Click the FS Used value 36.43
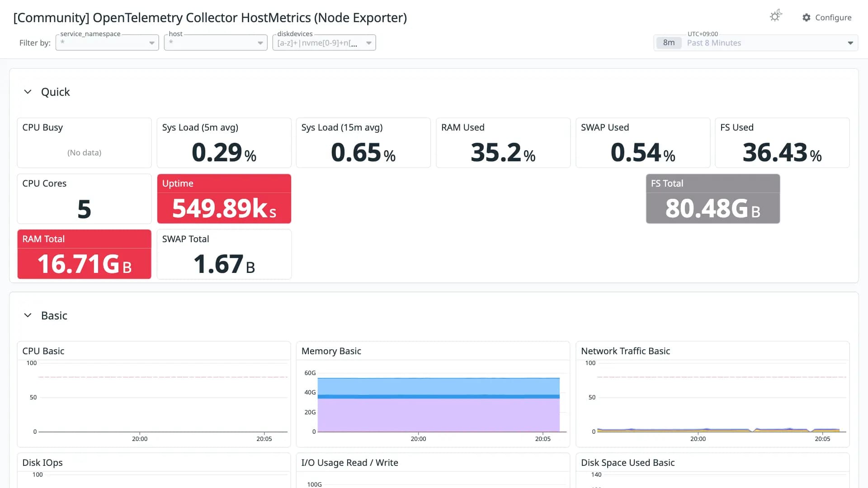The height and width of the screenshot is (488, 868). pyautogui.click(x=775, y=152)
